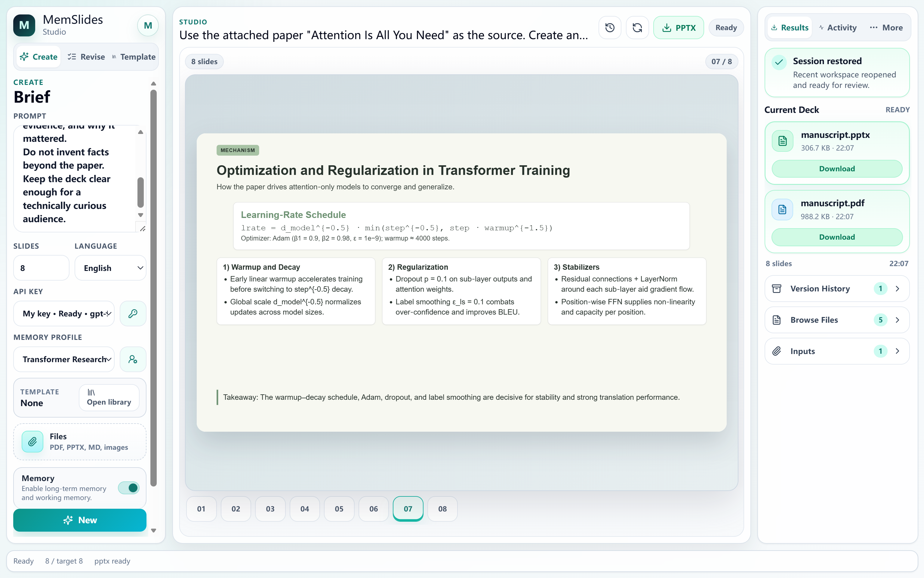Open the memory profile settings icon
The image size is (924, 578).
click(133, 359)
